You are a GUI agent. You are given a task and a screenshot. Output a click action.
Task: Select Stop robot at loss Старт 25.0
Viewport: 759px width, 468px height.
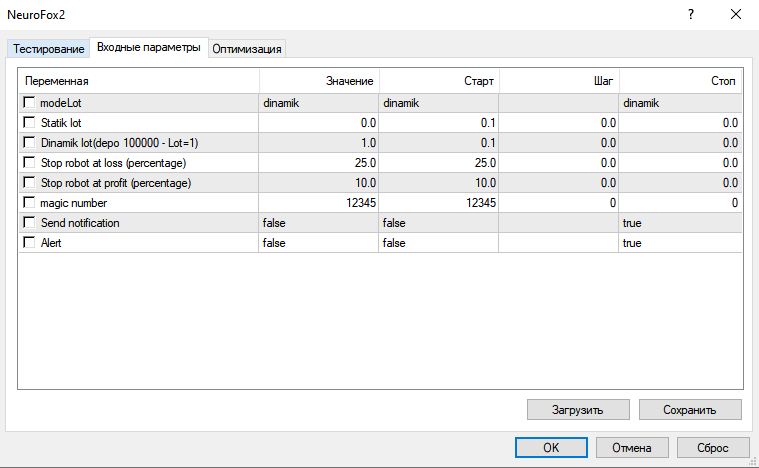[x=439, y=163]
